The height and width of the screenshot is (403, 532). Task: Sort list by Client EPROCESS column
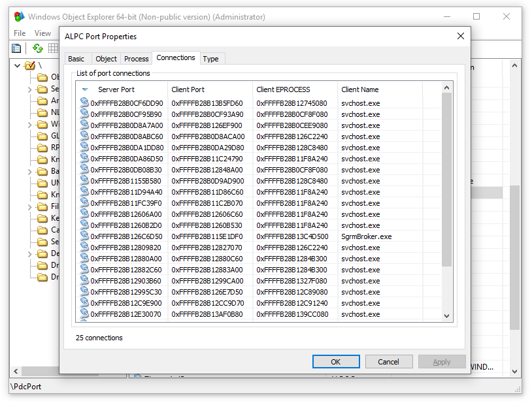tap(295, 89)
